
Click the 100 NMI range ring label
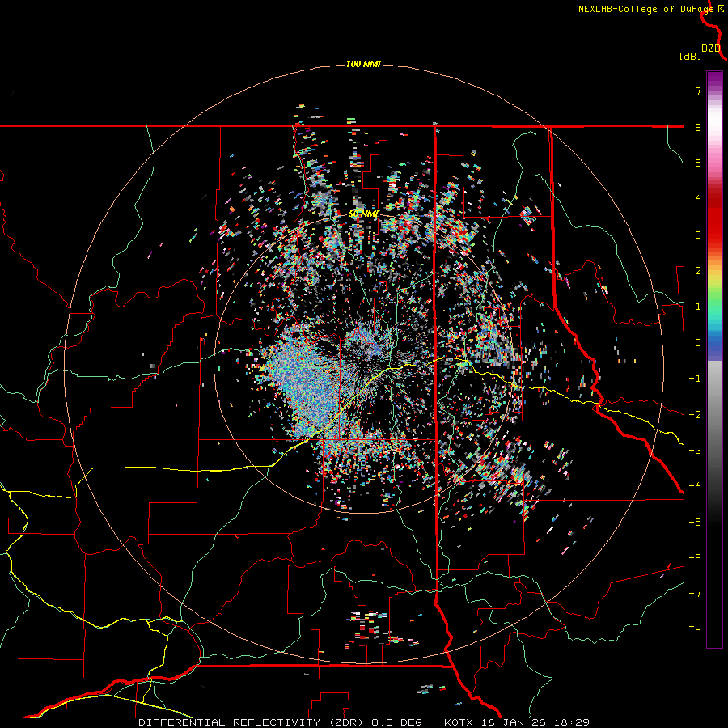pos(363,64)
